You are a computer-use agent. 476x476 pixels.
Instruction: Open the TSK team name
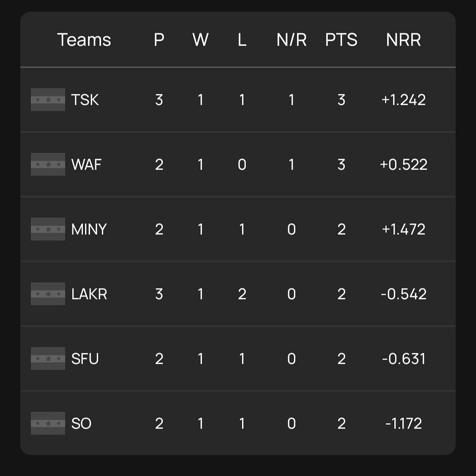85,100
